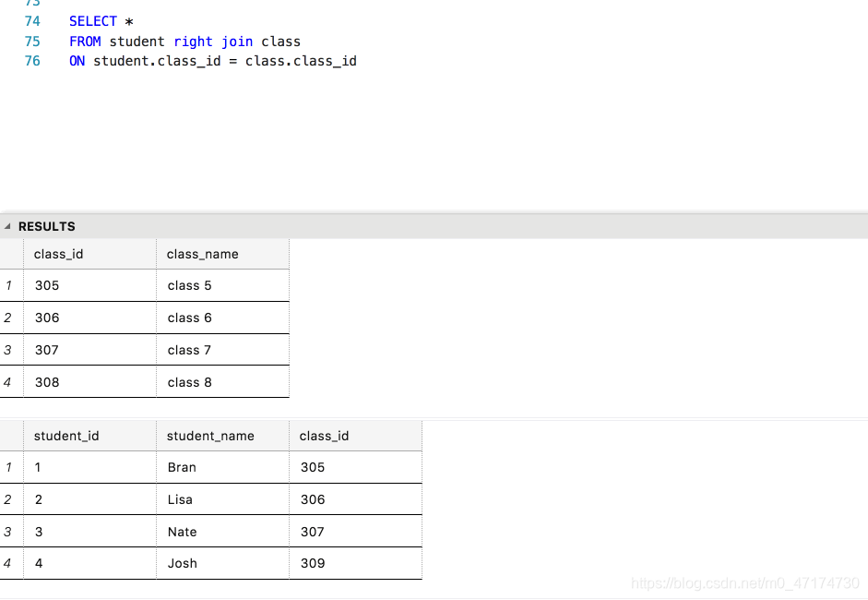
Task: Select the 'Josh' student name cell
Action: coord(223,563)
